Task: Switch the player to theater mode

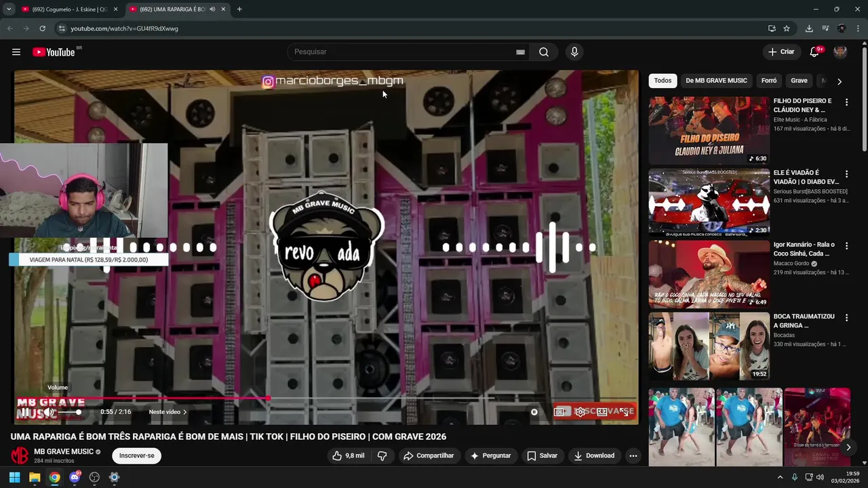Action: (601, 412)
